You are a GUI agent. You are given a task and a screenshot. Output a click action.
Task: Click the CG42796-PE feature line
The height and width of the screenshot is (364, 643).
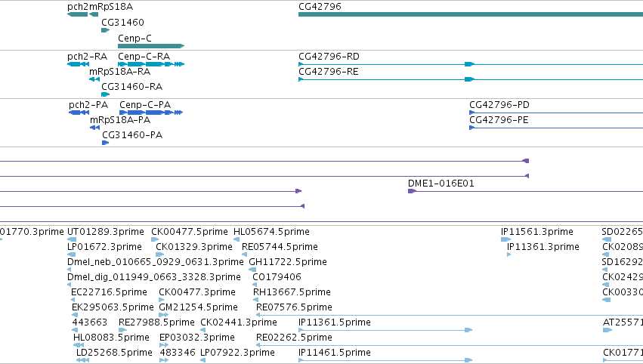pyautogui.click(x=556, y=128)
